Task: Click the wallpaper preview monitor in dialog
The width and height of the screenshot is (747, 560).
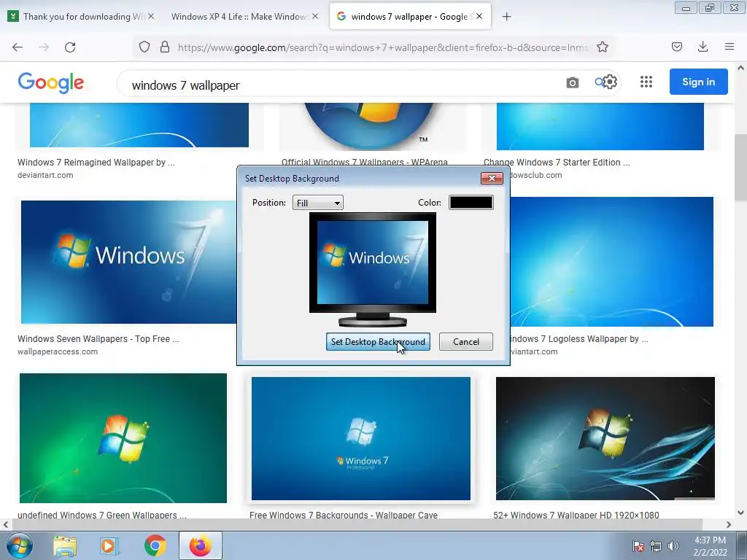Action: pos(373,270)
